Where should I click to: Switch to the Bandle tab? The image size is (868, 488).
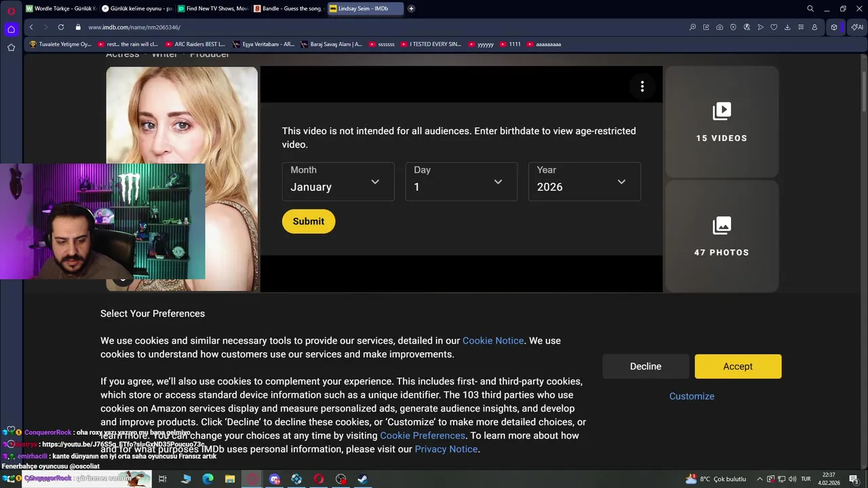pos(288,9)
